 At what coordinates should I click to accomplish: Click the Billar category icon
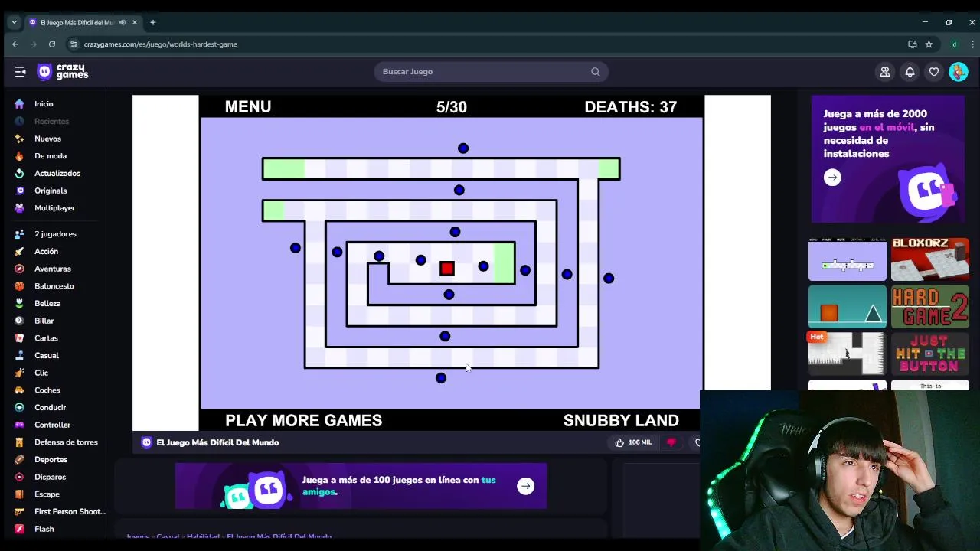click(x=19, y=321)
